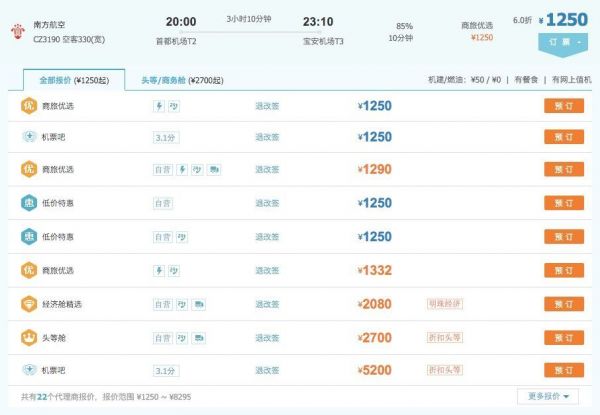Screen dimensions: 600x415
Task: Book the ¥1332 商旅优选 fare
Action: [x=563, y=270]
